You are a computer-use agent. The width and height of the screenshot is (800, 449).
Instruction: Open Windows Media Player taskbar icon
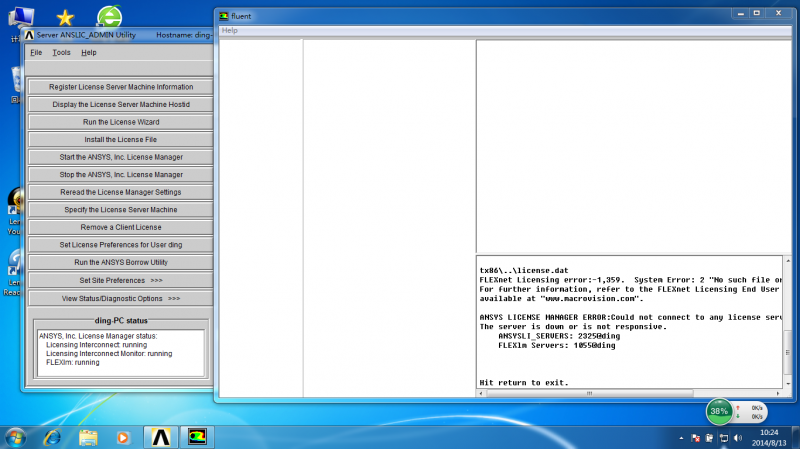click(123, 437)
